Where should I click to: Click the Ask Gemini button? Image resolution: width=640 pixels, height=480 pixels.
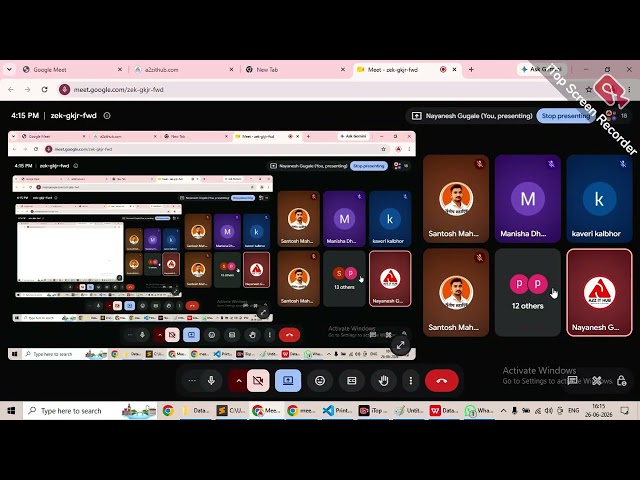click(541, 69)
